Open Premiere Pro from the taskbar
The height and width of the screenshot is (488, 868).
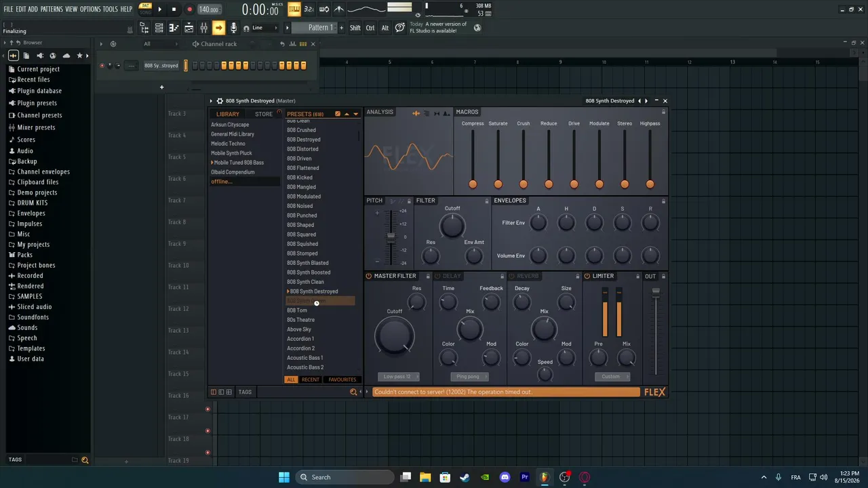point(524,477)
